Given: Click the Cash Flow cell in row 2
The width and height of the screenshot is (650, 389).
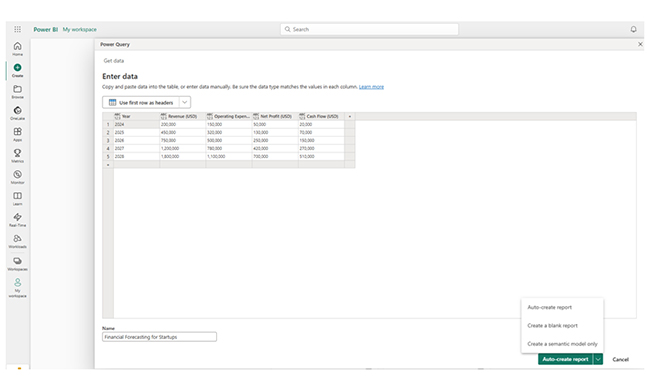Looking at the screenshot, I should pyautogui.click(x=321, y=133).
